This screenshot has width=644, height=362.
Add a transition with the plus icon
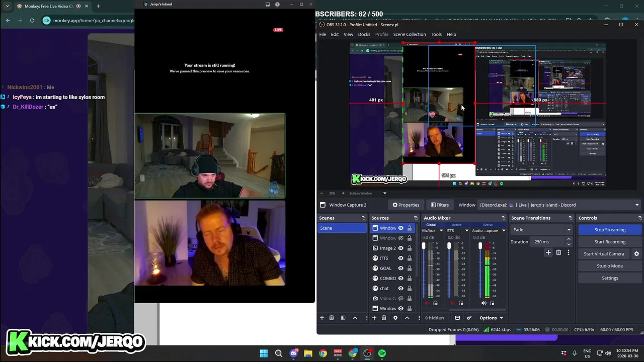pyautogui.click(x=548, y=252)
